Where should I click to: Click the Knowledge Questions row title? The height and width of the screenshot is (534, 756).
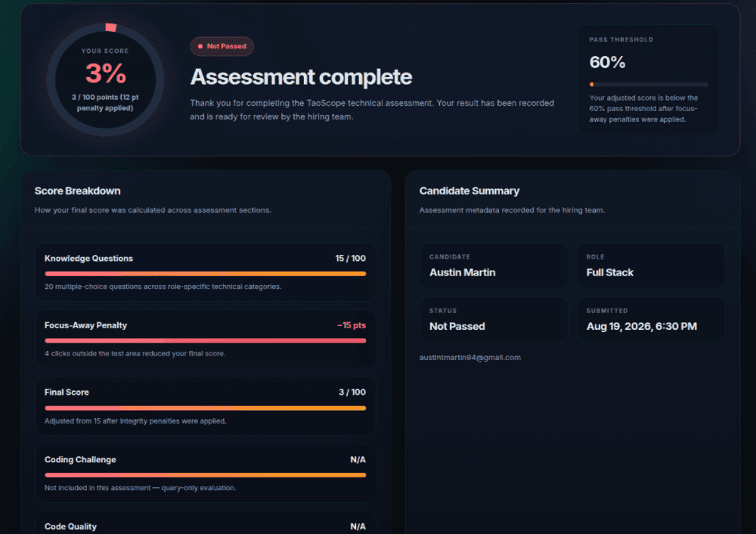[88, 259]
